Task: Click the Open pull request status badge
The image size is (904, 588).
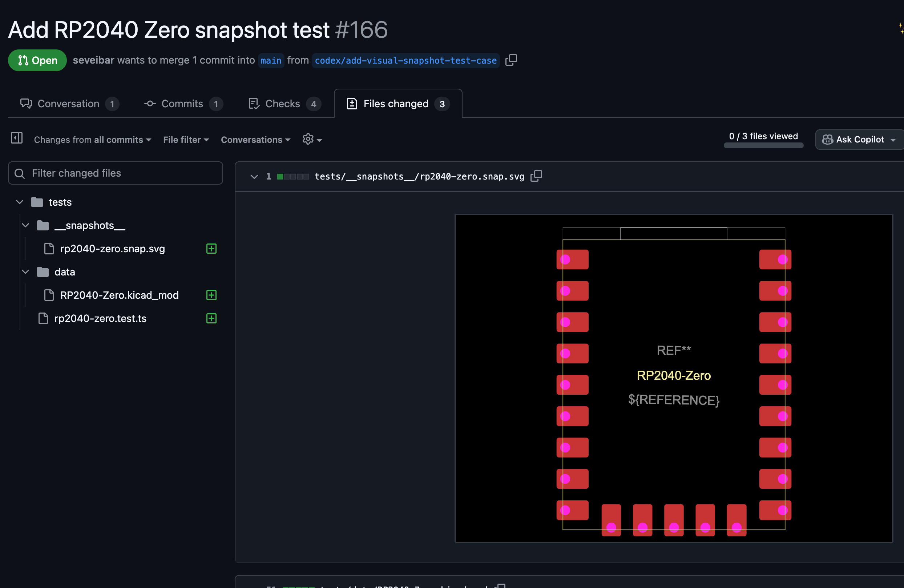Action: click(37, 60)
